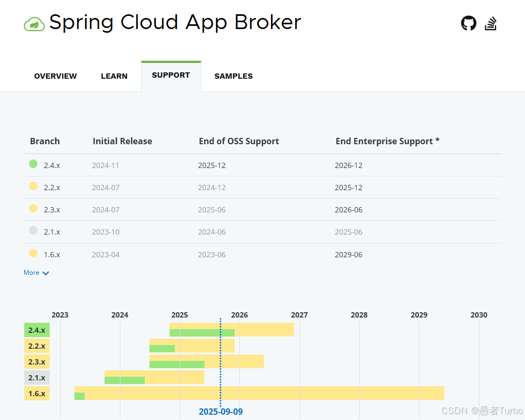Click the 2029-06 enterprise support date
This screenshot has width=525, height=420.
pos(349,255)
